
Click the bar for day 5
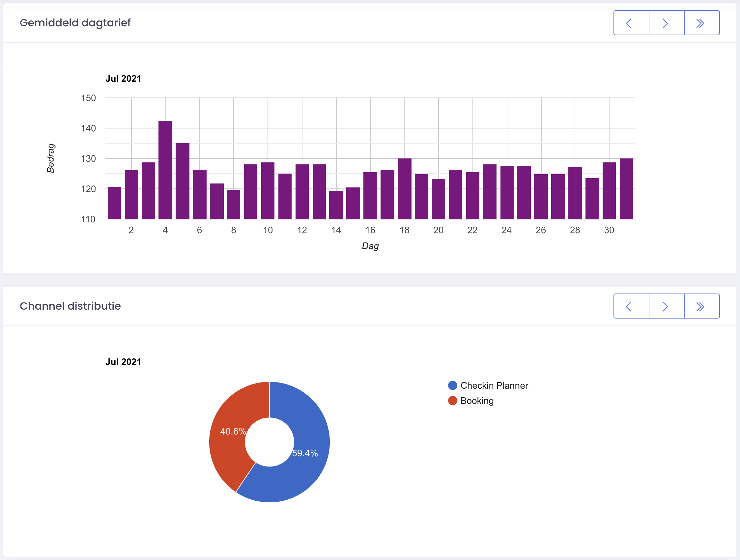pos(182,181)
